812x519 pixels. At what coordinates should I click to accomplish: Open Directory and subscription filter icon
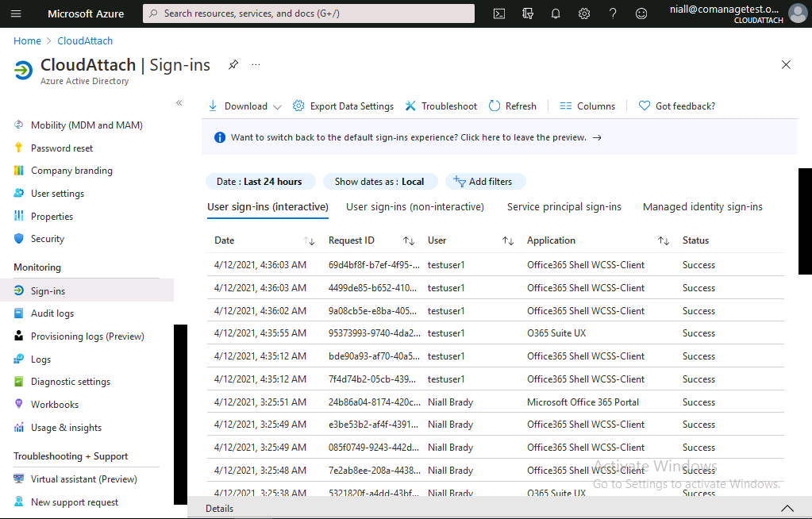point(528,13)
